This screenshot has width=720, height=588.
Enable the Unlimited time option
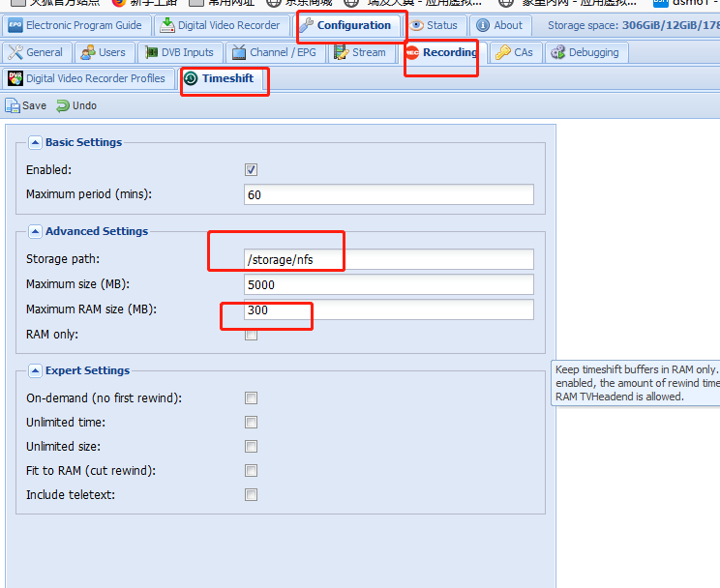252,423
